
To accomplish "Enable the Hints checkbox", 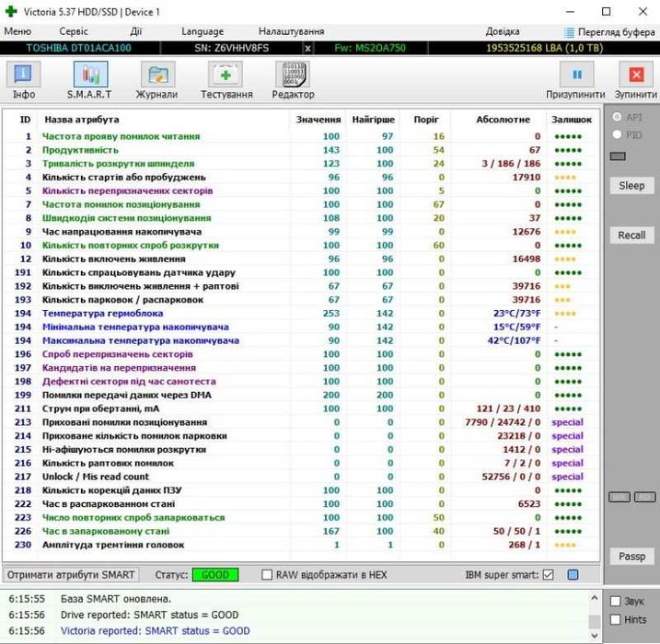I will [x=616, y=619].
